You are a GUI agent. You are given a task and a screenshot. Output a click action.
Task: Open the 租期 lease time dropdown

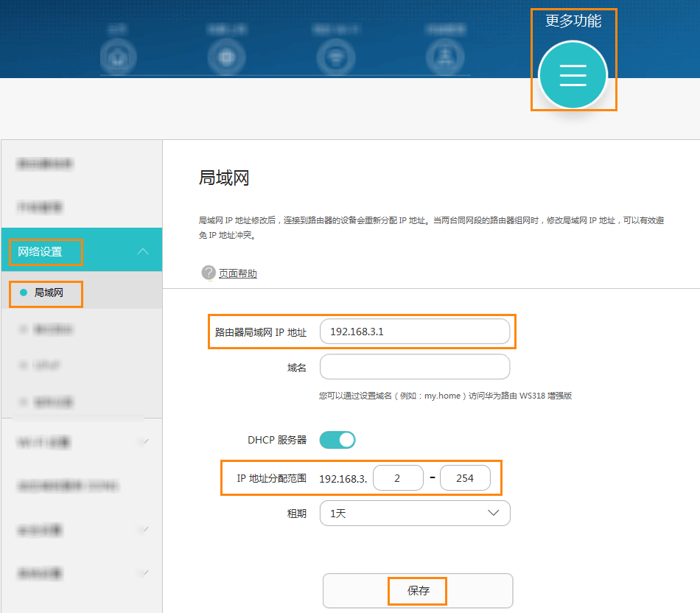(x=415, y=513)
